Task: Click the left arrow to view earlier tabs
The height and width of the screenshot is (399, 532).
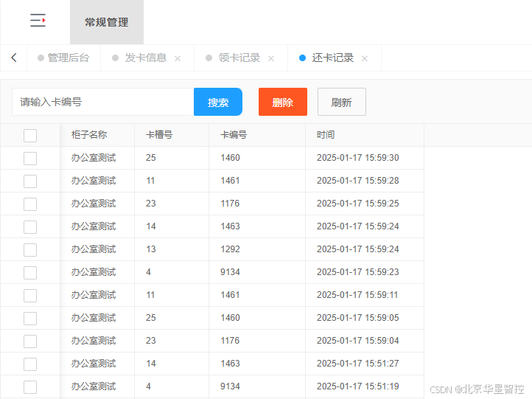Action: [14, 58]
